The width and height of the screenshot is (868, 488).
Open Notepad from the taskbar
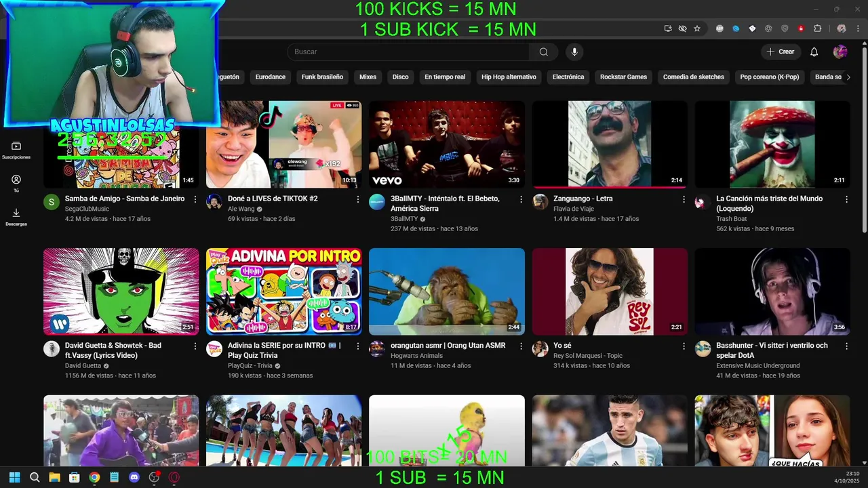pos(114,477)
